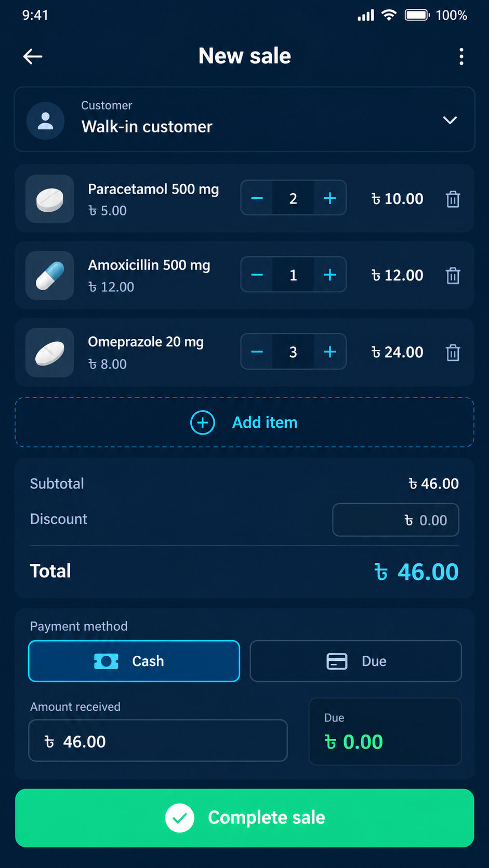This screenshot has width=489, height=868.
Task: Tap the Complete sale button
Action: click(245, 818)
